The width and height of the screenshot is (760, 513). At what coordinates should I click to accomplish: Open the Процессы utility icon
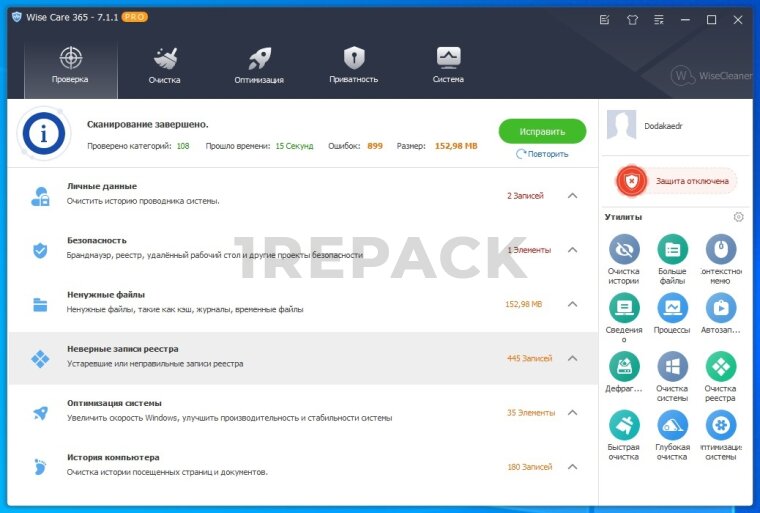point(672,308)
